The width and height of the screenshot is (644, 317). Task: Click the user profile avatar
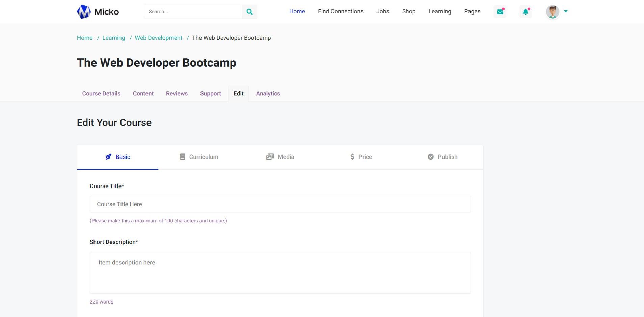553,12
